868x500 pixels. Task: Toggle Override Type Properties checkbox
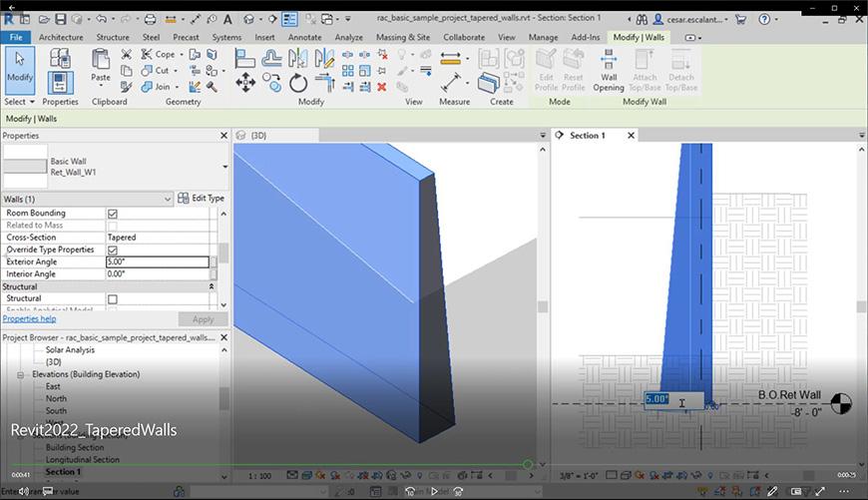pos(113,250)
